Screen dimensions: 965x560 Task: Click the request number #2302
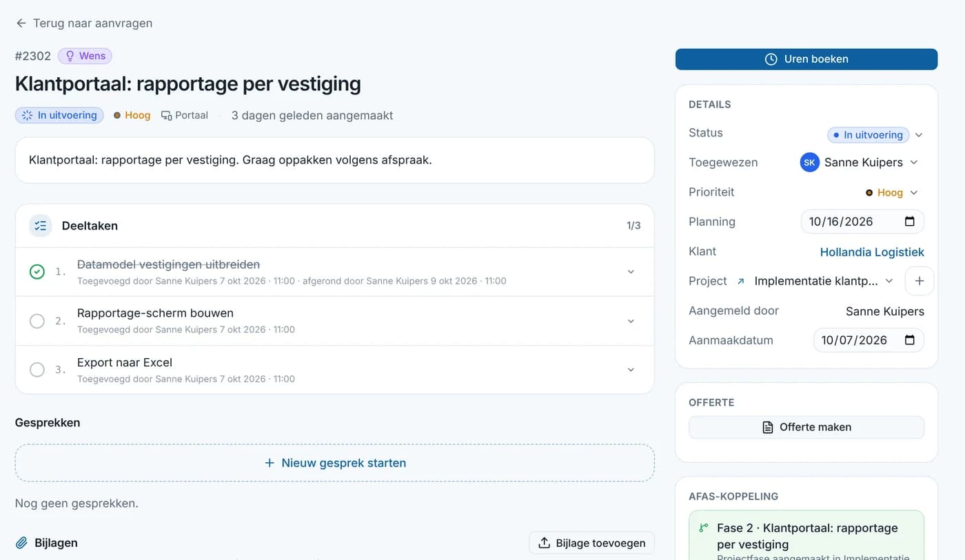[33, 56]
